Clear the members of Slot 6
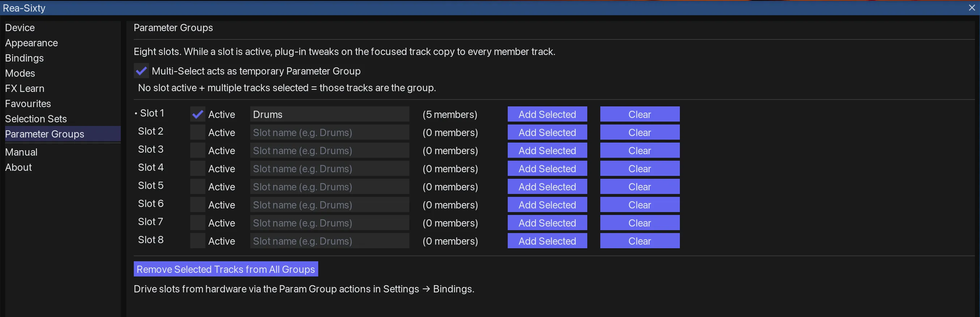This screenshot has width=980, height=317. (x=640, y=205)
